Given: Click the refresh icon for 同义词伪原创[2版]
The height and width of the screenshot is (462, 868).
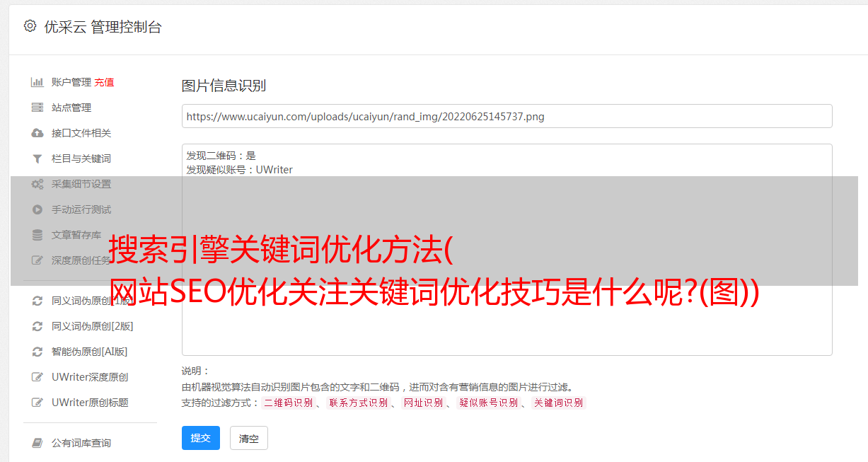Looking at the screenshot, I should [37, 326].
